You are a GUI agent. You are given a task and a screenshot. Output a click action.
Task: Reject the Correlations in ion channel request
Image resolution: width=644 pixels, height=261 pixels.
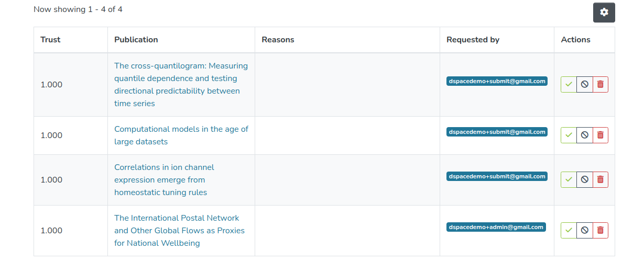tap(585, 179)
